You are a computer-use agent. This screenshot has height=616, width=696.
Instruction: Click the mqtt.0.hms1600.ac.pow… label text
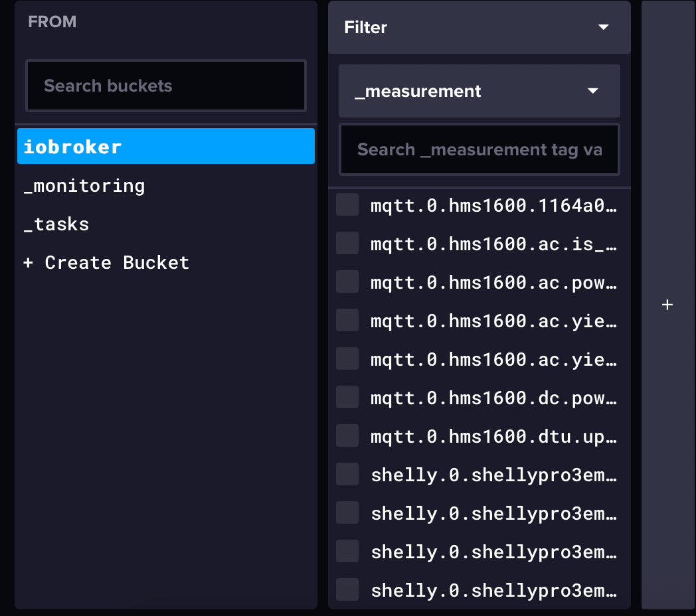tap(493, 283)
